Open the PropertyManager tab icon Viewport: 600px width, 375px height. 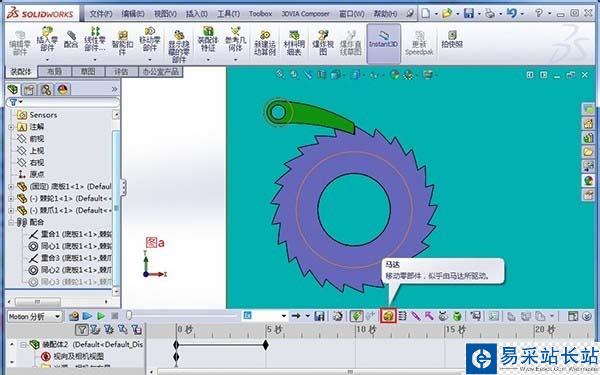pos(29,90)
